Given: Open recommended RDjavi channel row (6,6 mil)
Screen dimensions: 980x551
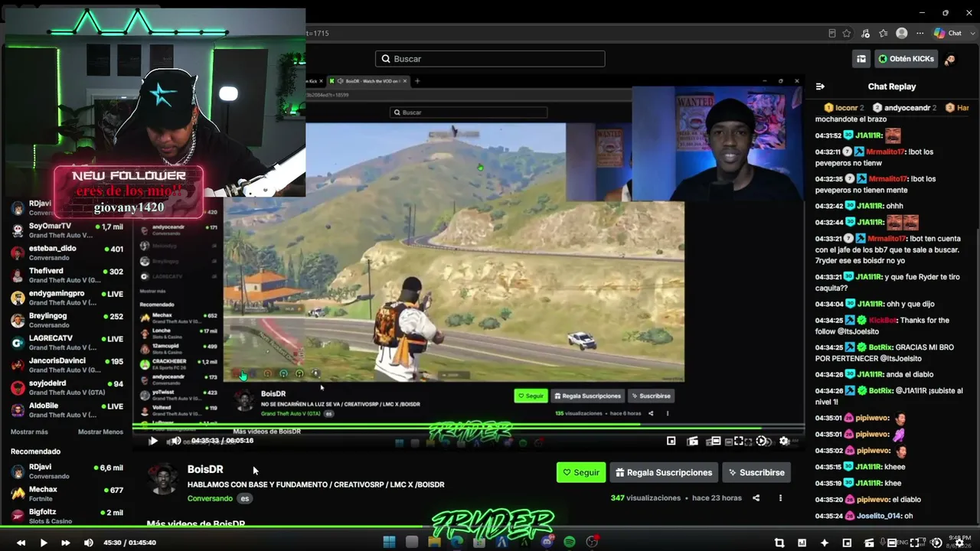Looking at the screenshot, I should tap(67, 471).
